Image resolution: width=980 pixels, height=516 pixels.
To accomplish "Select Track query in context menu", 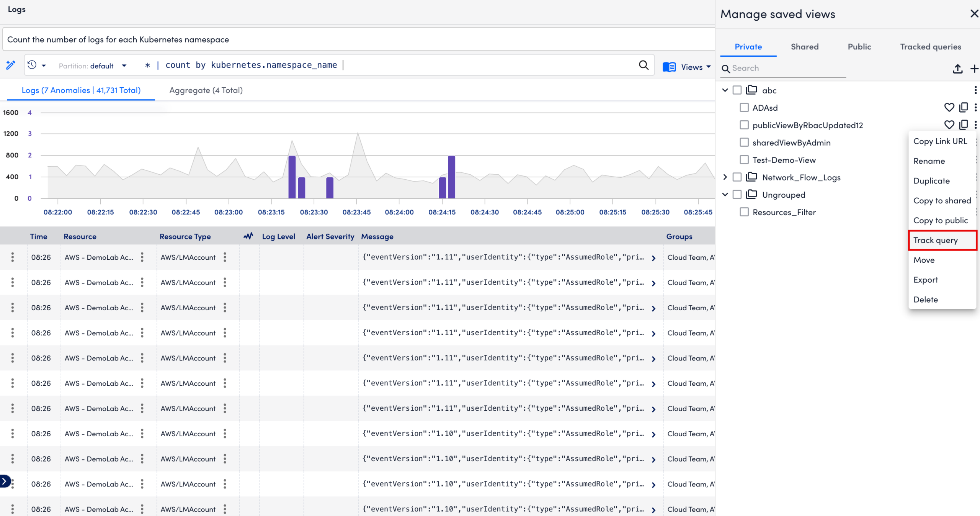I will (x=942, y=240).
